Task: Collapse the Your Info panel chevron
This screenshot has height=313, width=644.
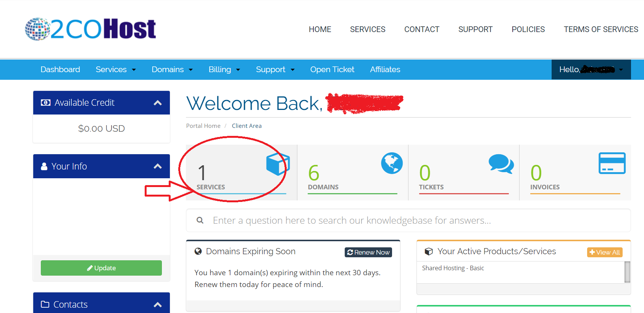Action: pos(158,166)
